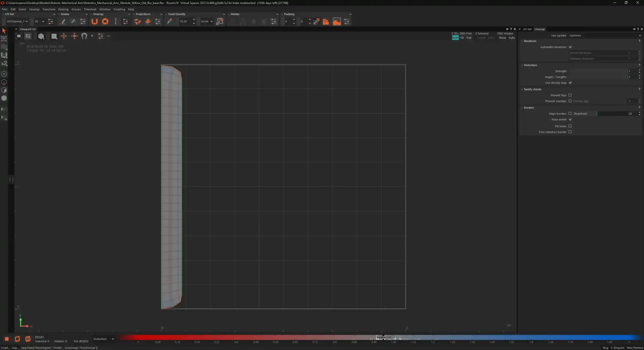
Task: Collapse the Distortion section
Action: tap(522, 65)
